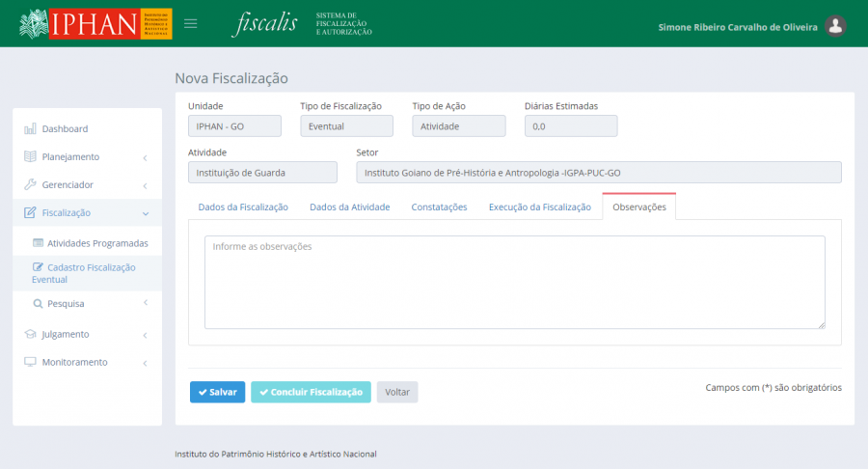Click the Voltar button
Image resolution: width=868 pixels, height=469 pixels.
397,392
